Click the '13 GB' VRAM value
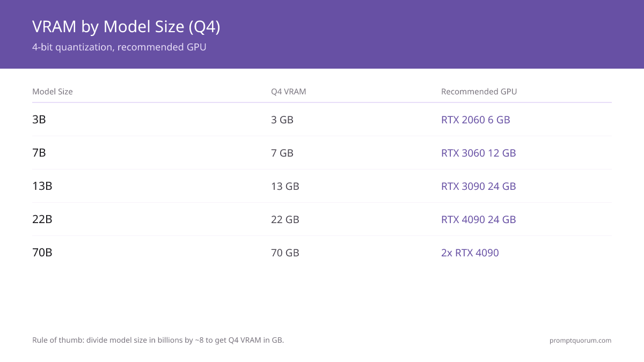Screen dimensions: 644x362 pyautogui.click(x=285, y=186)
